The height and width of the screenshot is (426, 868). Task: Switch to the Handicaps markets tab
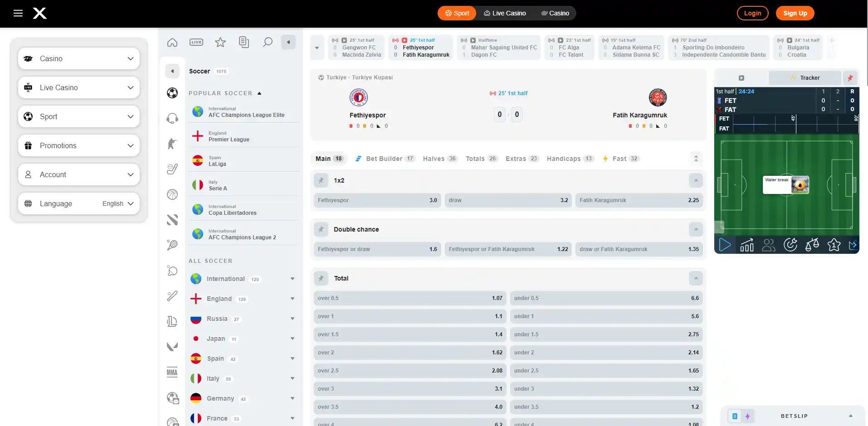pyautogui.click(x=570, y=159)
